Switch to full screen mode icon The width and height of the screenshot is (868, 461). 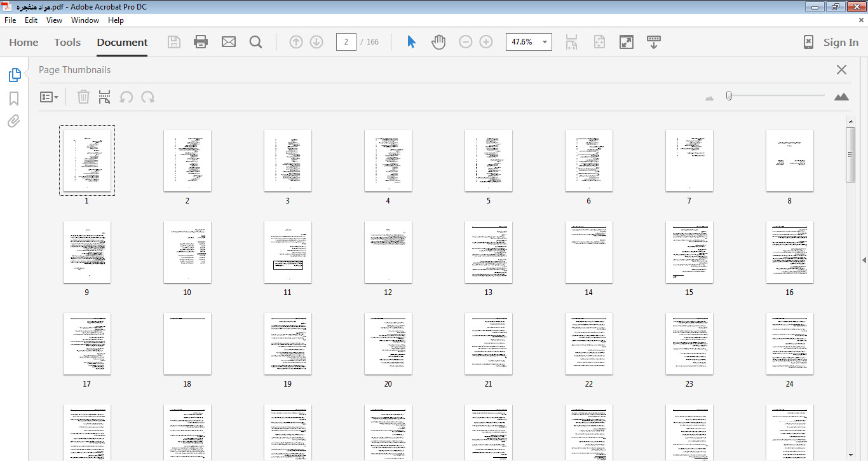[x=627, y=42]
